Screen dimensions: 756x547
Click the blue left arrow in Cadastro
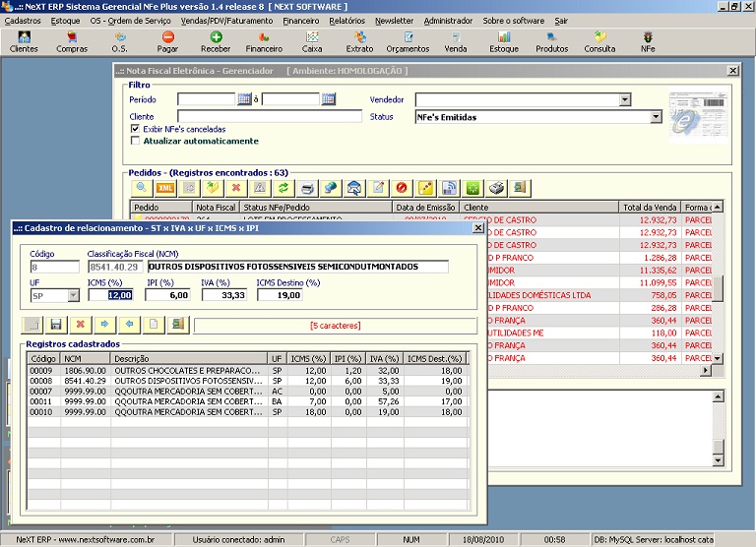[x=129, y=325]
